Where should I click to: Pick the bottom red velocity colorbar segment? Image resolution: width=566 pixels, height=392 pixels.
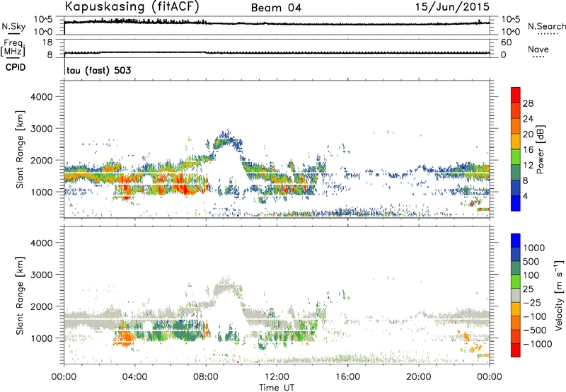tap(516, 350)
